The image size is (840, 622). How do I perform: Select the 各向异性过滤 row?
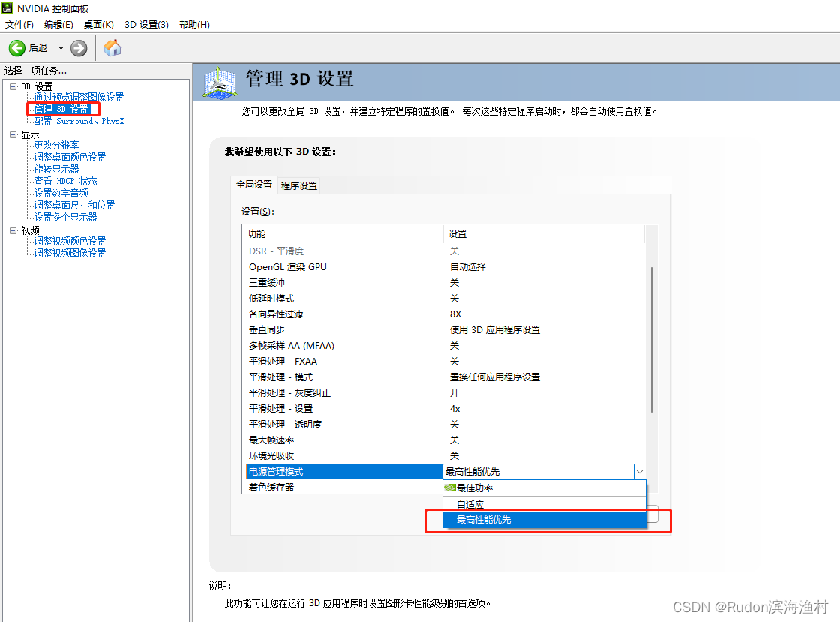point(445,314)
